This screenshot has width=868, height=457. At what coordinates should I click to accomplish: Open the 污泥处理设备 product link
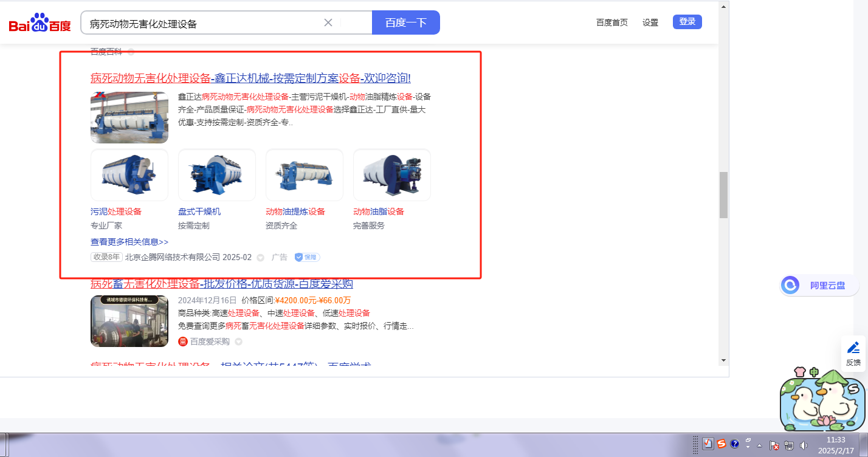[x=116, y=211]
